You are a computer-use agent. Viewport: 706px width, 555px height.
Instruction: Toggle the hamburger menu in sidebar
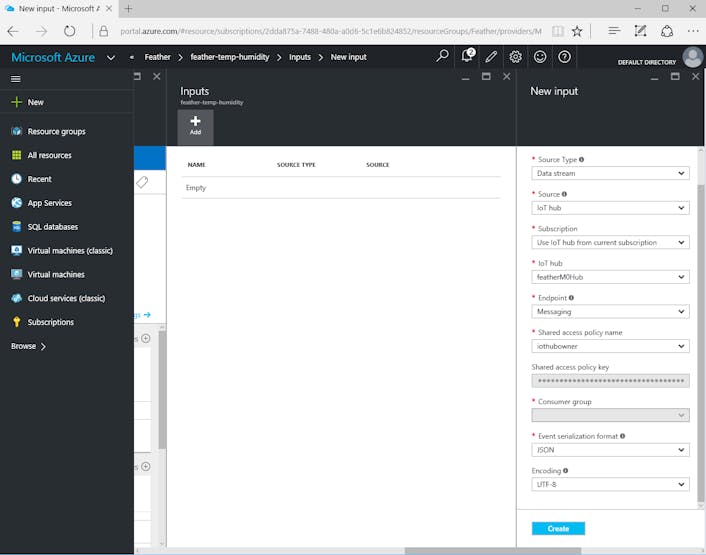[x=16, y=79]
